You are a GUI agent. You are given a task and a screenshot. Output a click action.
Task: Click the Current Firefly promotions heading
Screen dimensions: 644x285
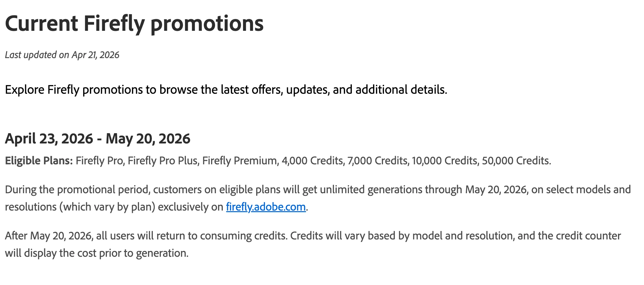134,24
